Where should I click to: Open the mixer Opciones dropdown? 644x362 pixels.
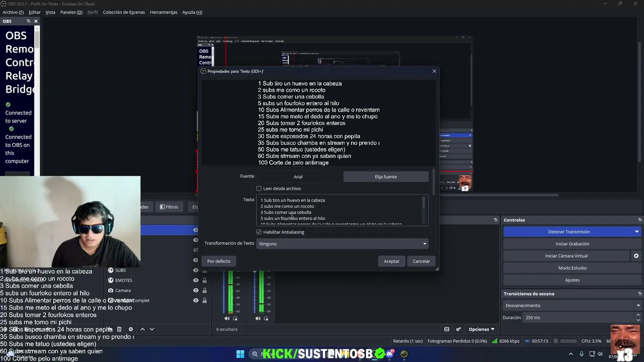481,329
